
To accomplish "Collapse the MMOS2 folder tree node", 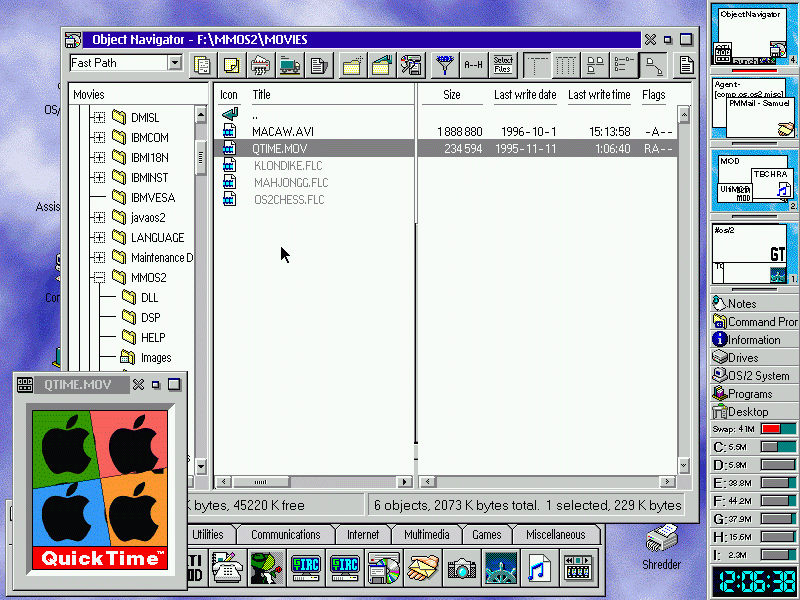I will (x=99, y=278).
